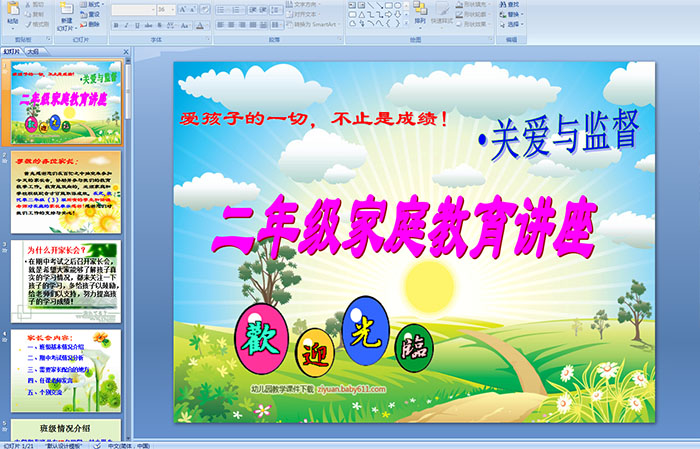Click the Find binoculars button
The image size is (700, 449).
point(509,4)
